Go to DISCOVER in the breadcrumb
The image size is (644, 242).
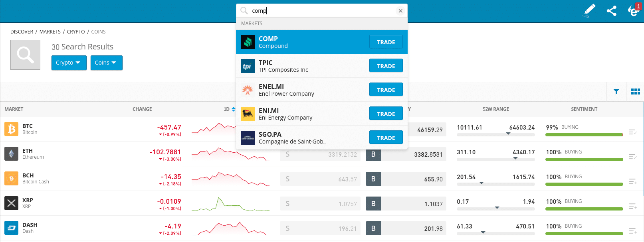point(22,32)
